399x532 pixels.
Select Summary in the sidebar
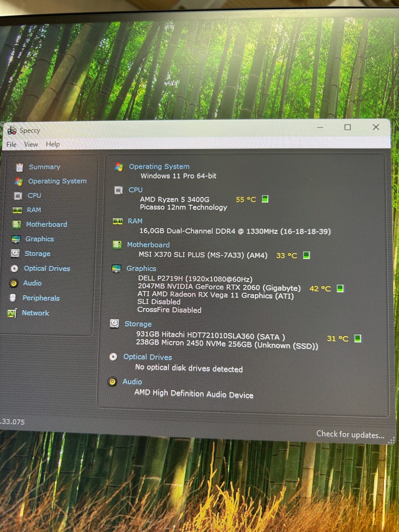click(44, 167)
